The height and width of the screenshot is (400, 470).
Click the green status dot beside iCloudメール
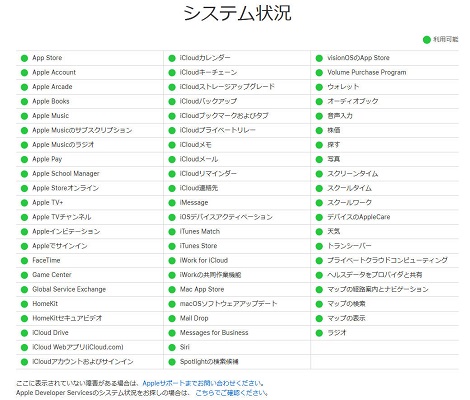[172, 160]
